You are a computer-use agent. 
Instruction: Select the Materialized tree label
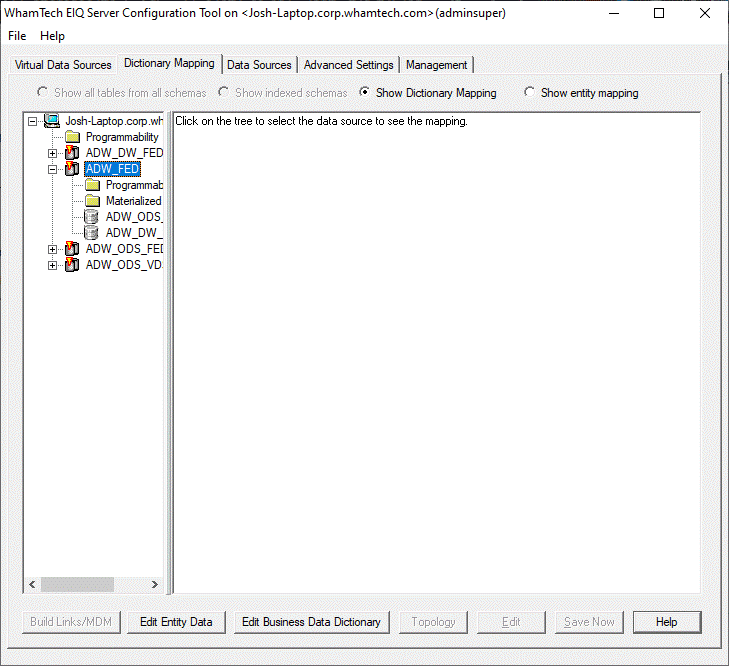coord(134,201)
